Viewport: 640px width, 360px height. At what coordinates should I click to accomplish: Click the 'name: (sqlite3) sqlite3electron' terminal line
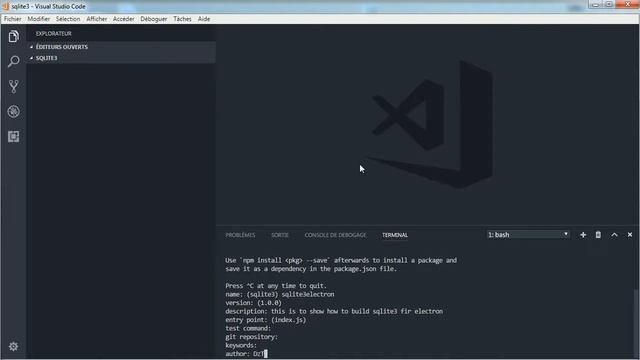(280, 294)
